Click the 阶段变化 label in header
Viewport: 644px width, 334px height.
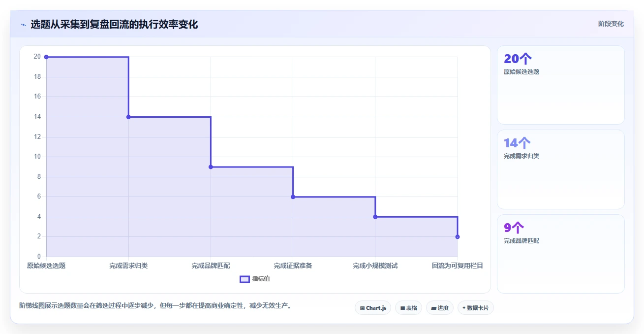611,24
